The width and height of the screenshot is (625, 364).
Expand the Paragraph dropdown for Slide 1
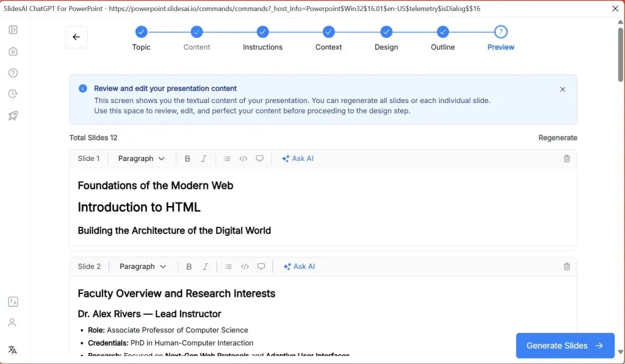tap(142, 159)
